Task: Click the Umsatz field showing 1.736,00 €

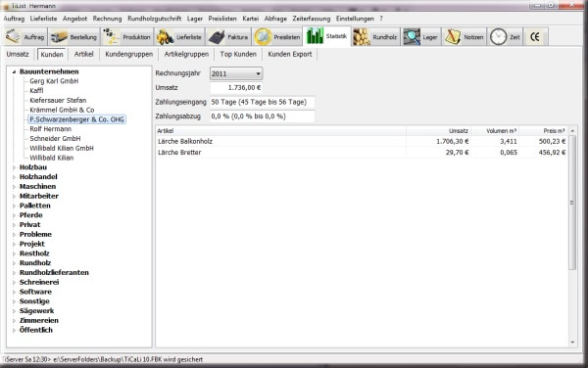Action: click(x=236, y=88)
